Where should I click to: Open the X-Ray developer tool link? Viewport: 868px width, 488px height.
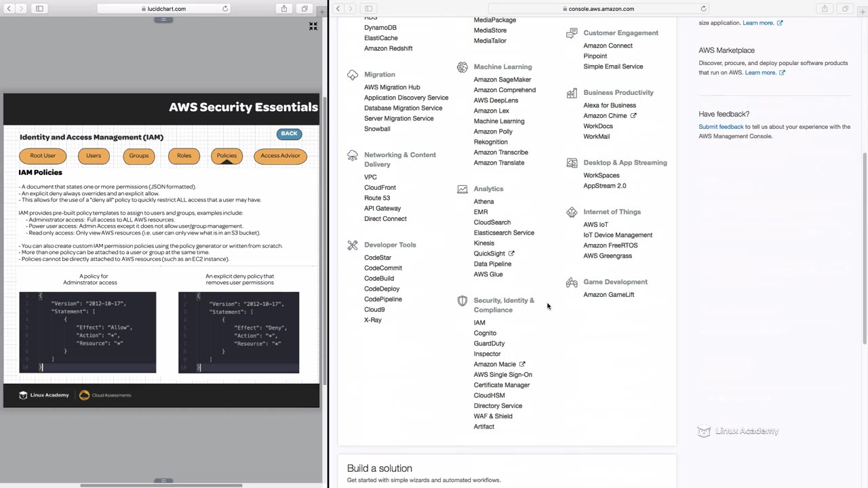point(373,320)
